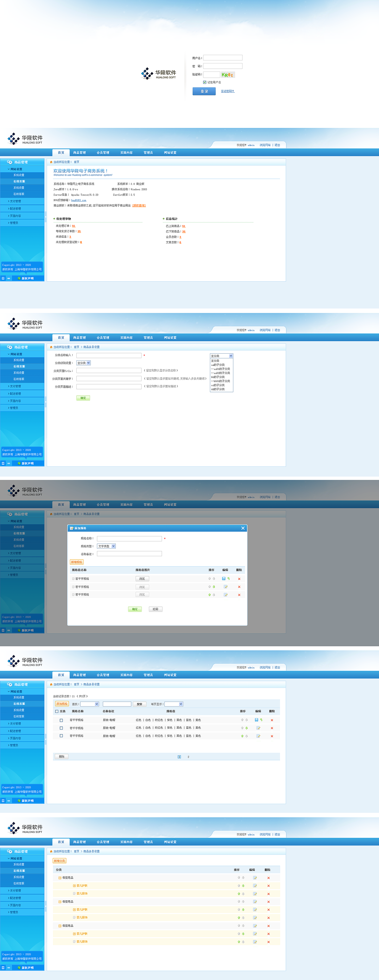The image size is (379, 980).
Task: Go to page 2 of the spec list
Action: (x=188, y=757)
